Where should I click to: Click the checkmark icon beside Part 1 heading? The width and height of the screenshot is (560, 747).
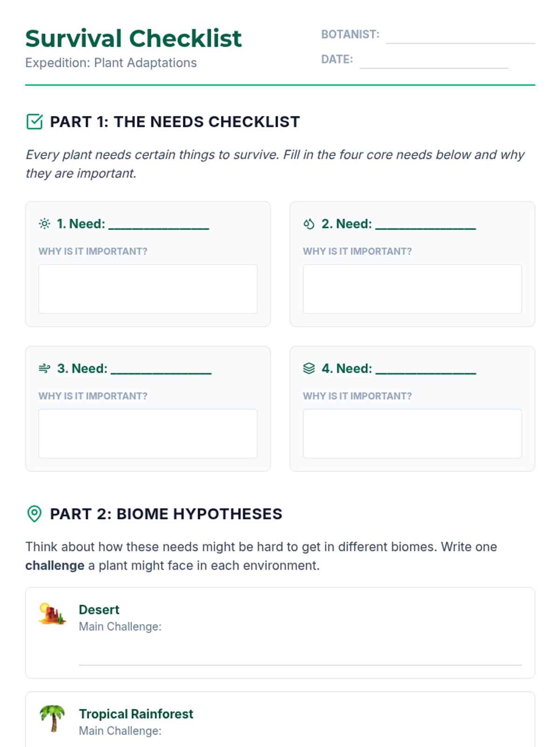[35, 122]
